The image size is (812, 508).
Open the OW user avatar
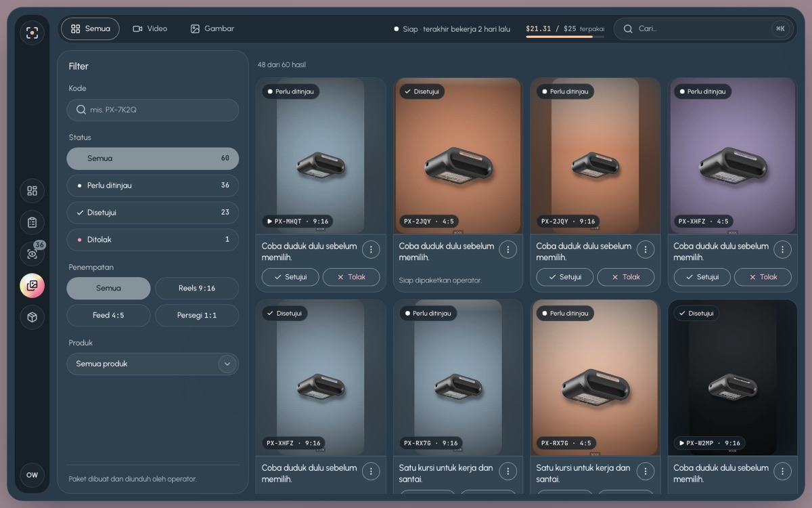32,475
